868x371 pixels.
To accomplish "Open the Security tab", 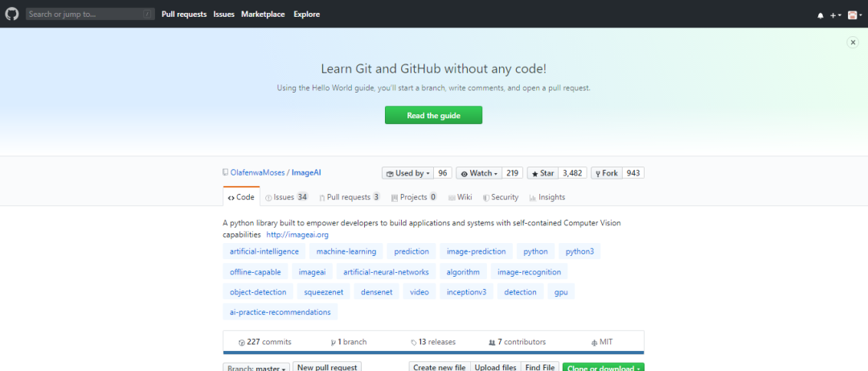I will (501, 197).
